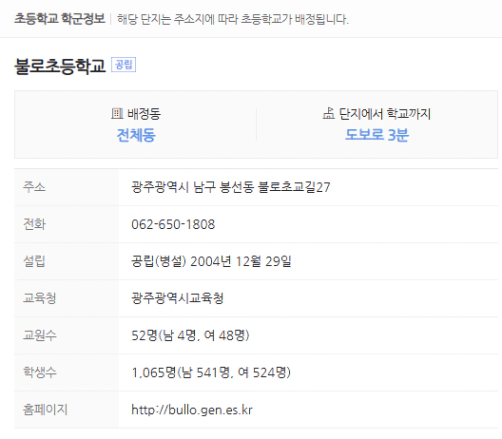
Task: Click the walking-route icon beside 단지에서 학교까지
Action: tap(328, 113)
